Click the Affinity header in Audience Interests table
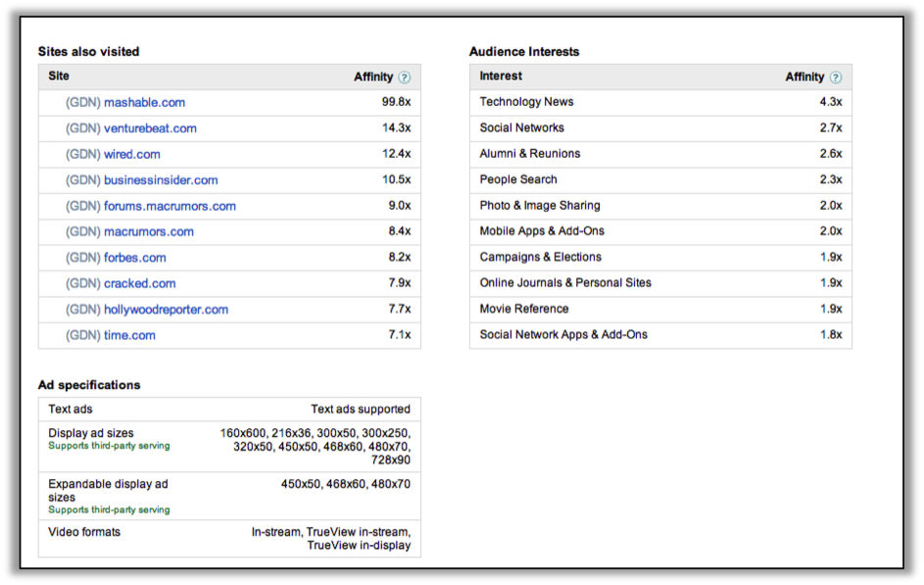The image size is (924, 585). 804,77
